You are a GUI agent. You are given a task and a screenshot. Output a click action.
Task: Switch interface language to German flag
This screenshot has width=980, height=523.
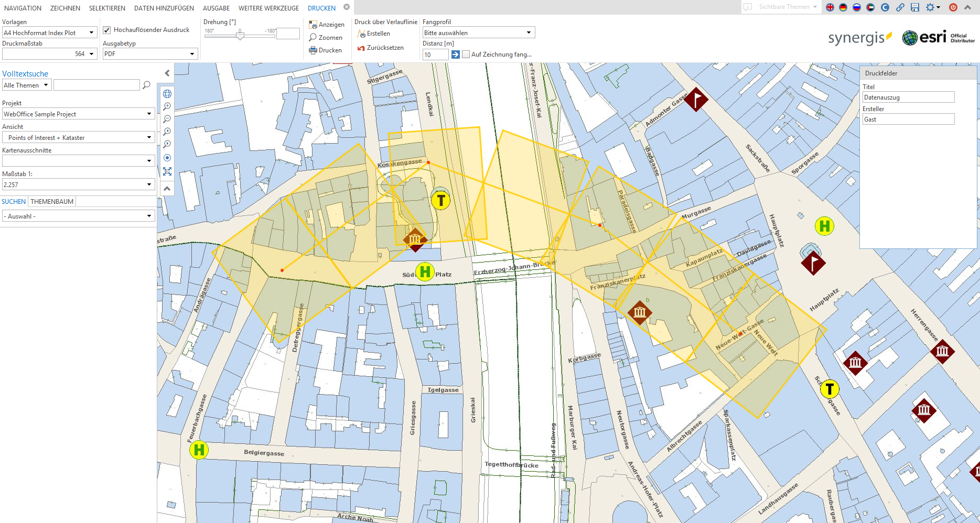pyautogui.click(x=843, y=7)
